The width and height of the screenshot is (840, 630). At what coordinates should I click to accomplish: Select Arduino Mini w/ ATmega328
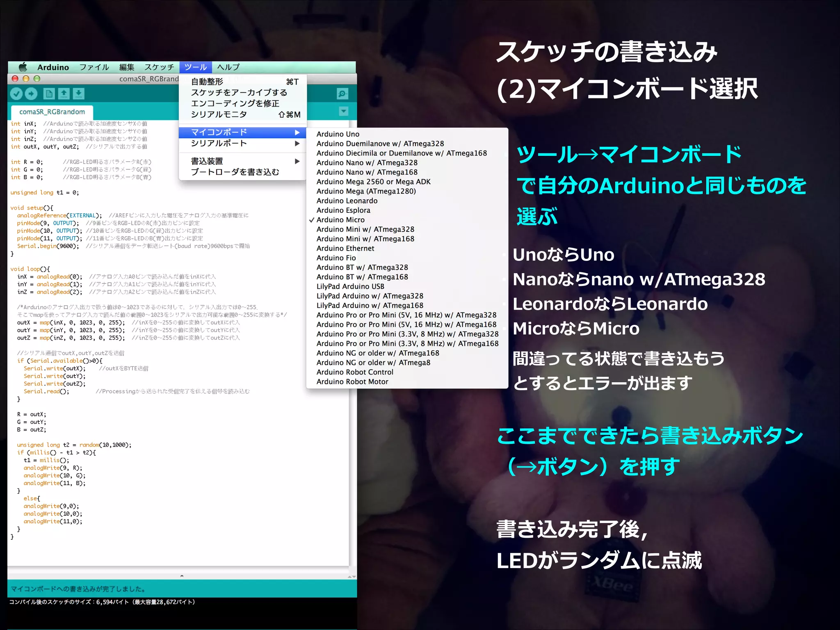point(407,229)
